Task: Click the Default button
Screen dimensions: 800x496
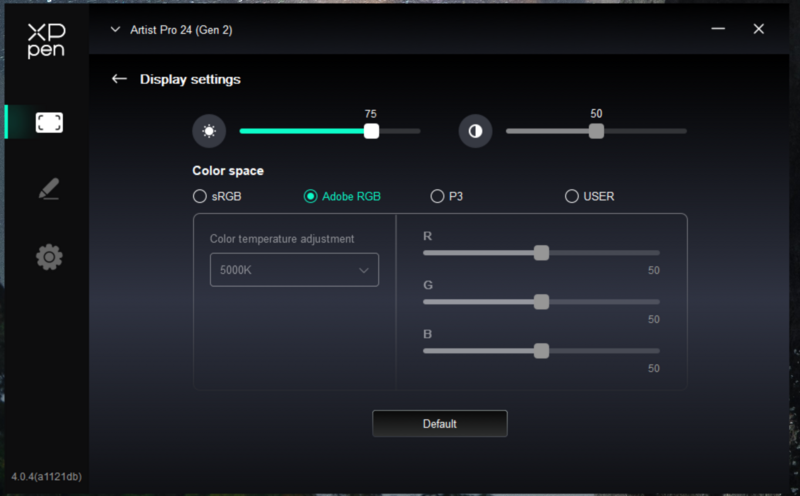Action: tap(440, 424)
